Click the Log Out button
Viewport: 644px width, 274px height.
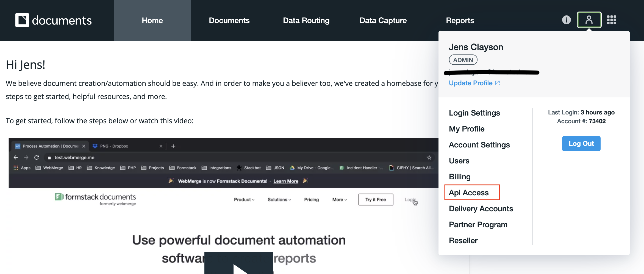coord(581,144)
